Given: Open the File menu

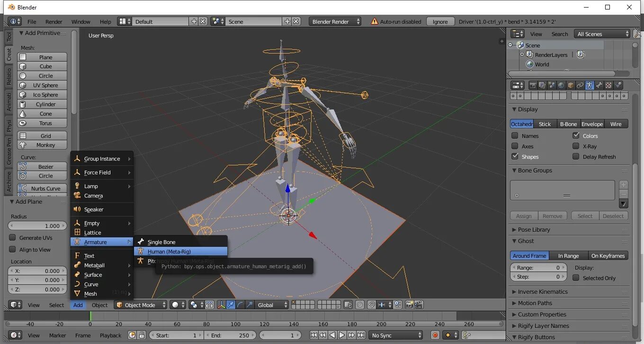Looking at the screenshot, I should tap(32, 22).
